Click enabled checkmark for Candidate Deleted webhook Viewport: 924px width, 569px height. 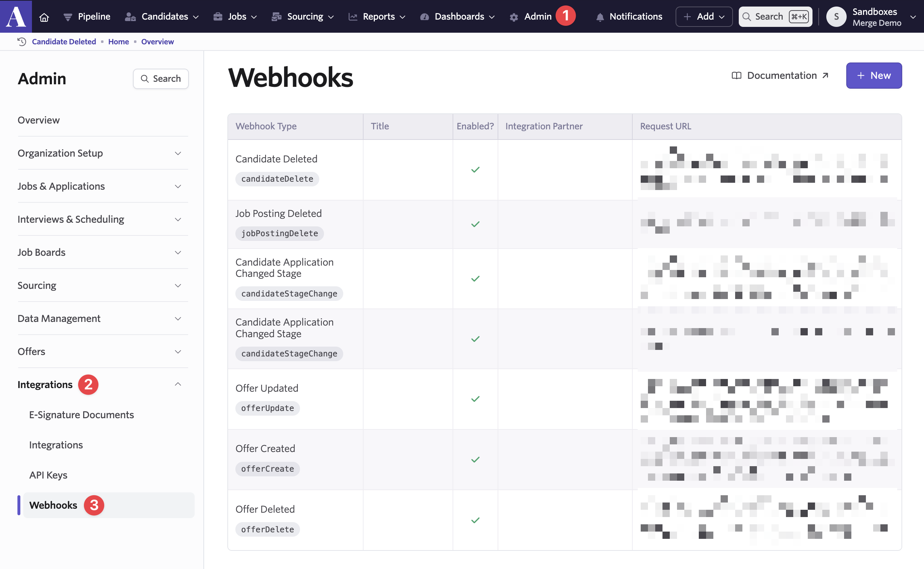(475, 170)
